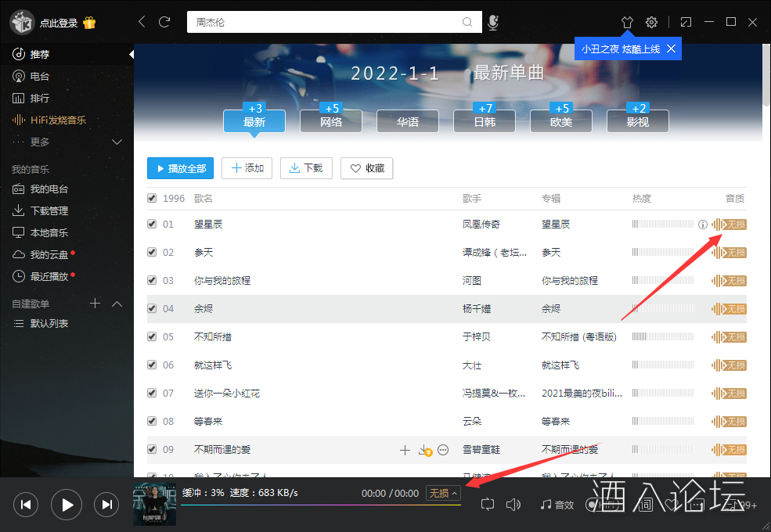Click the search magnifier icon
The image size is (771, 532).
tap(467, 22)
